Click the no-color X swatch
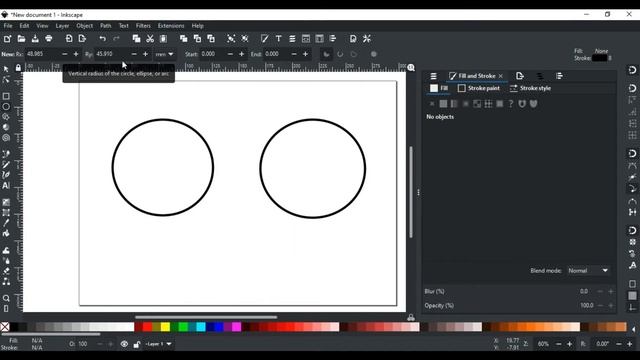This screenshot has width=640, height=360. pyautogui.click(x=4, y=327)
